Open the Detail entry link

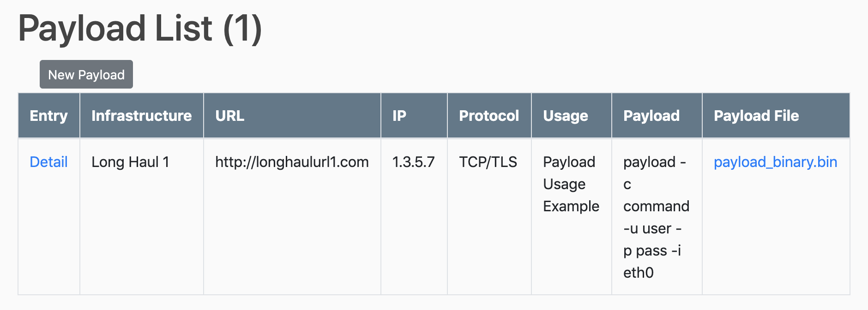(x=48, y=162)
